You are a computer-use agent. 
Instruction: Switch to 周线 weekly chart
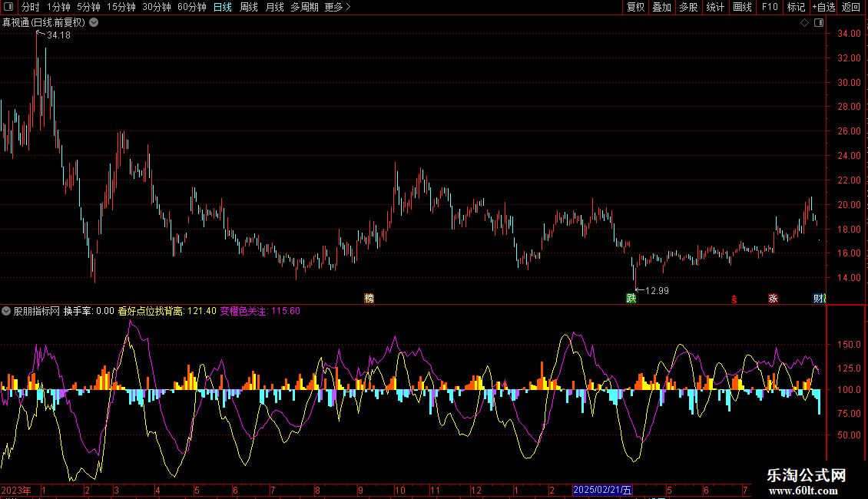pyautogui.click(x=249, y=7)
